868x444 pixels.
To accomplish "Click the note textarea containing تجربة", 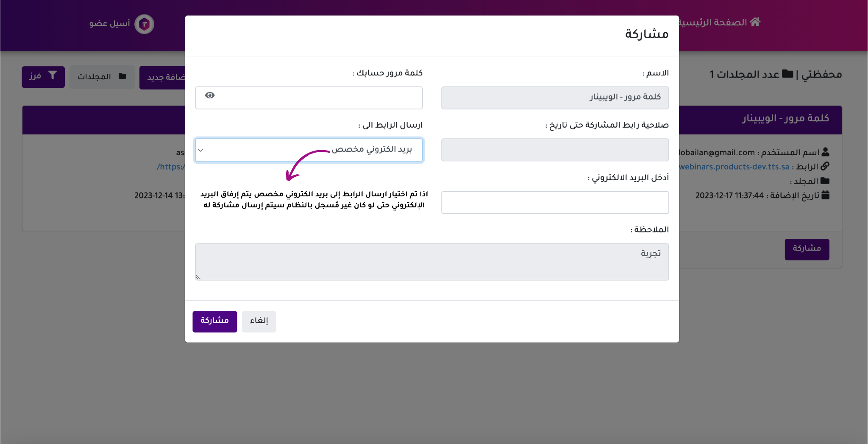I will tap(431, 262).
